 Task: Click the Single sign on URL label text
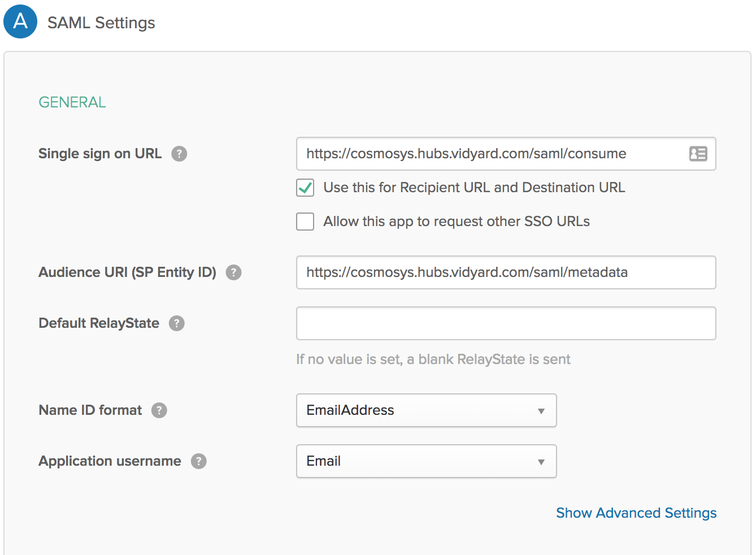pyautogui.click(x=100, y=154)
